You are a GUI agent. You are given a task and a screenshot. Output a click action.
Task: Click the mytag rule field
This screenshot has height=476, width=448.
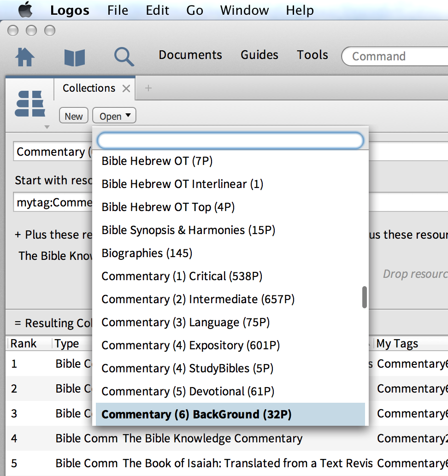[x=53, y=202]
